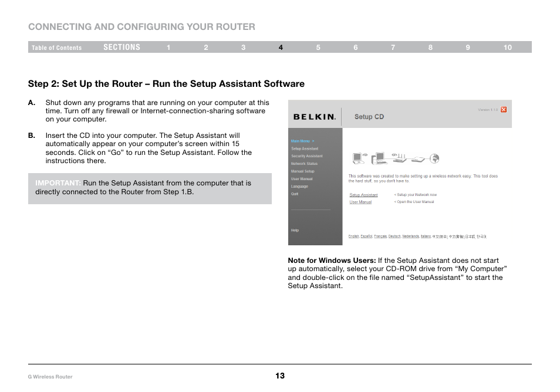
Task: Switch the language to Deutsch
Action: click(x=394, y=236)
